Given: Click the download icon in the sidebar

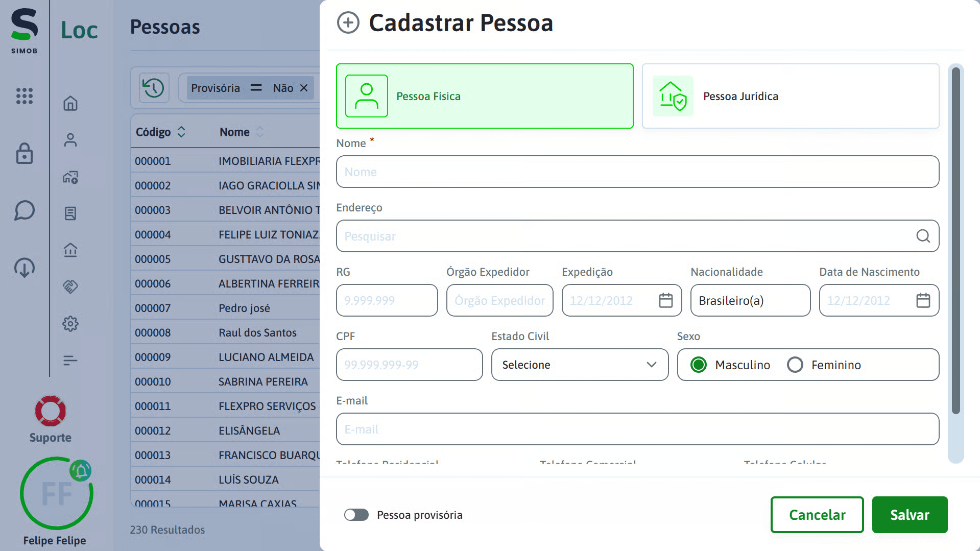Looking at the screenshot, I should point(24,267).
